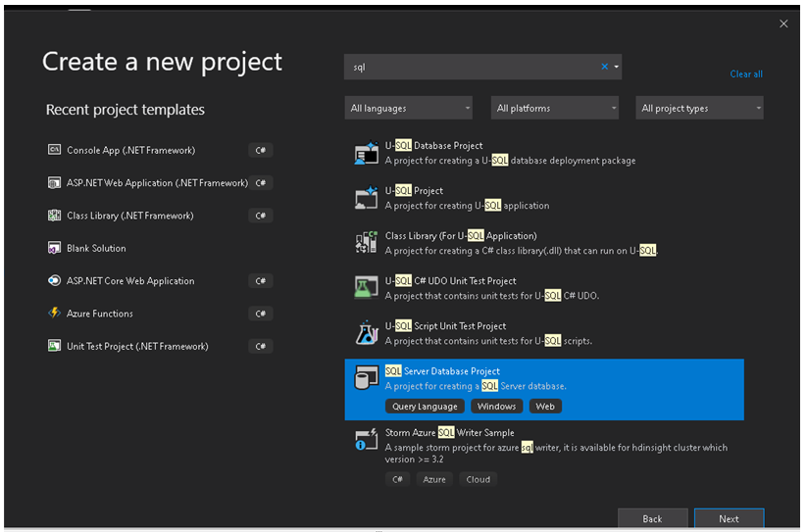Viewport: 807px width, 532px height.
Task: Close the Create a new project dialog
Action: coord(783,24)
